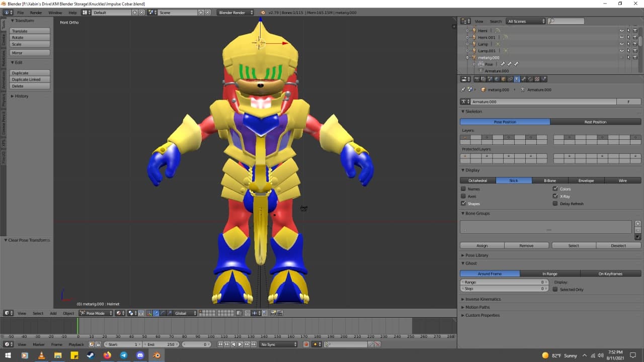
Task: Open the Blender Render engine dropdown
Action: [x=235, y=13]
